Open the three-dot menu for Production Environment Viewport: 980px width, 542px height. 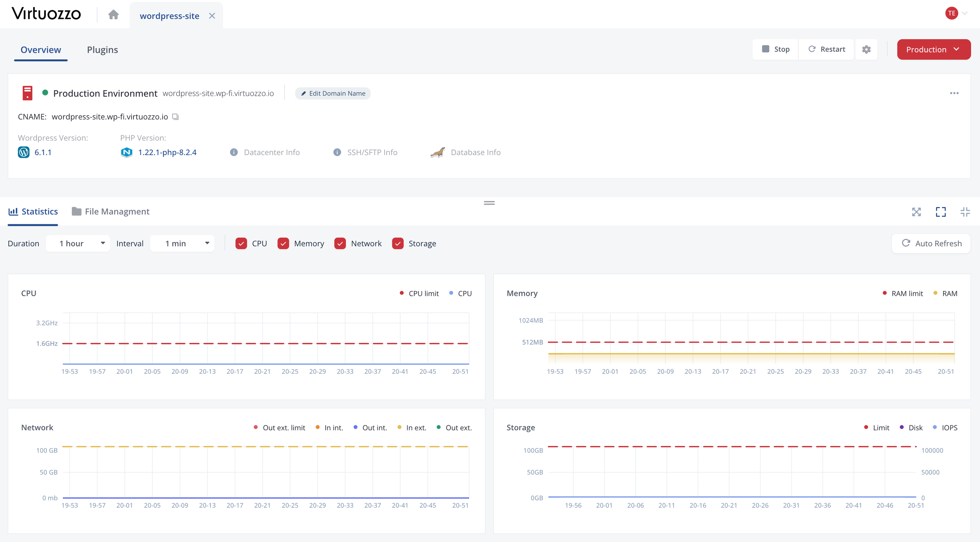954,93
